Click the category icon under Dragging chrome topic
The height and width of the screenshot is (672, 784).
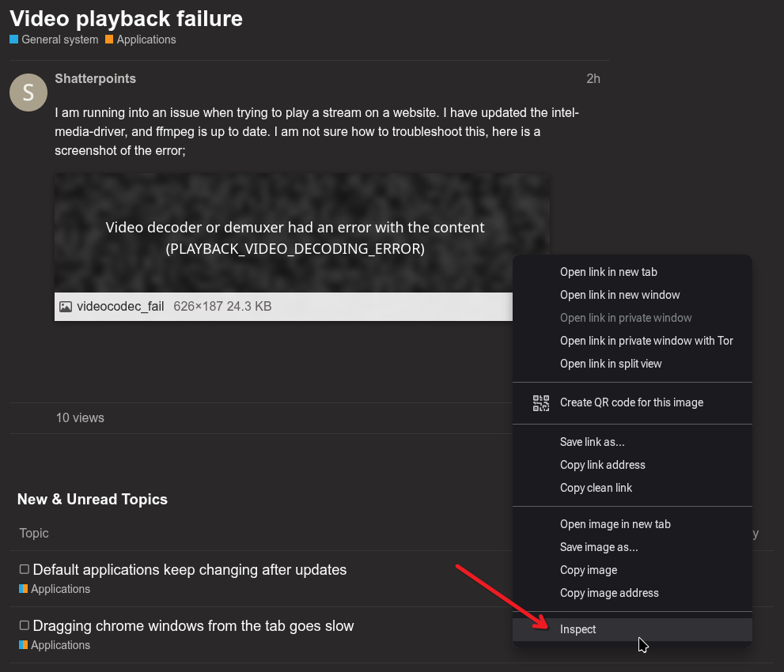pyautogui.click(x=24, y=645)
